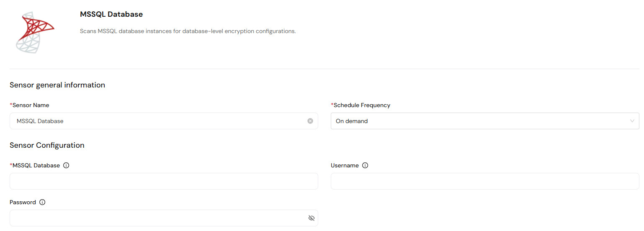
Task: Click the Schedule Frequency field label
Action: pos(361,105)
